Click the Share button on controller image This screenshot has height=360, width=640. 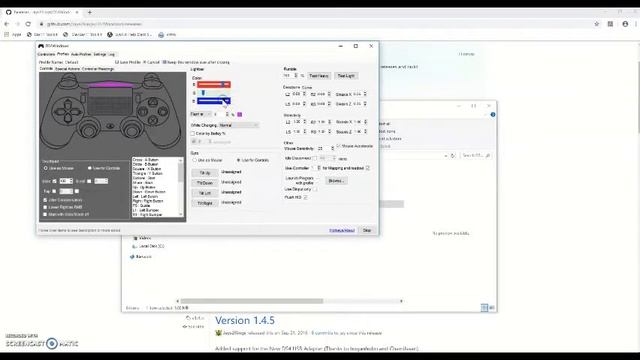[x=83, y=98]
